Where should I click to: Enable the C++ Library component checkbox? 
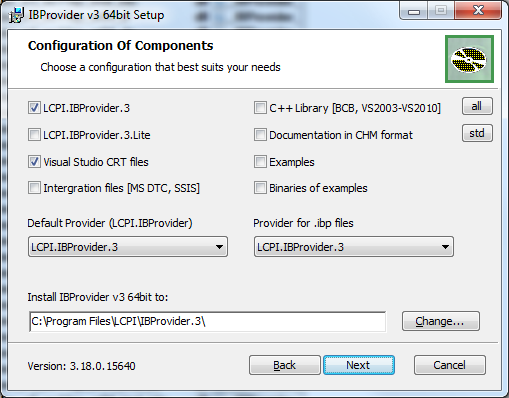[x=260, y=108]
